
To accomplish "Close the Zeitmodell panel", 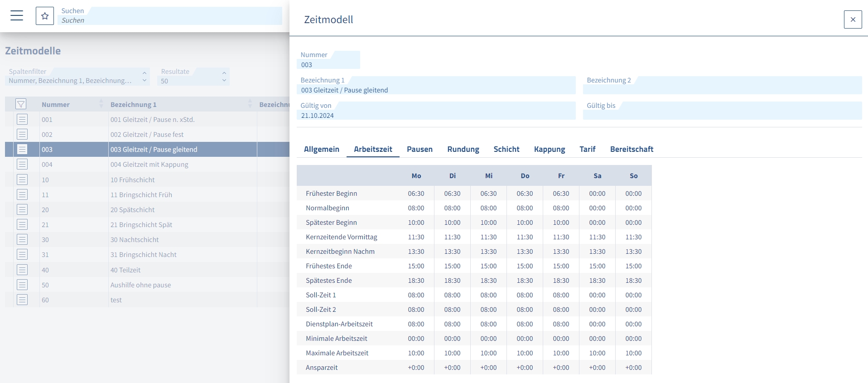I will [853, 19].
